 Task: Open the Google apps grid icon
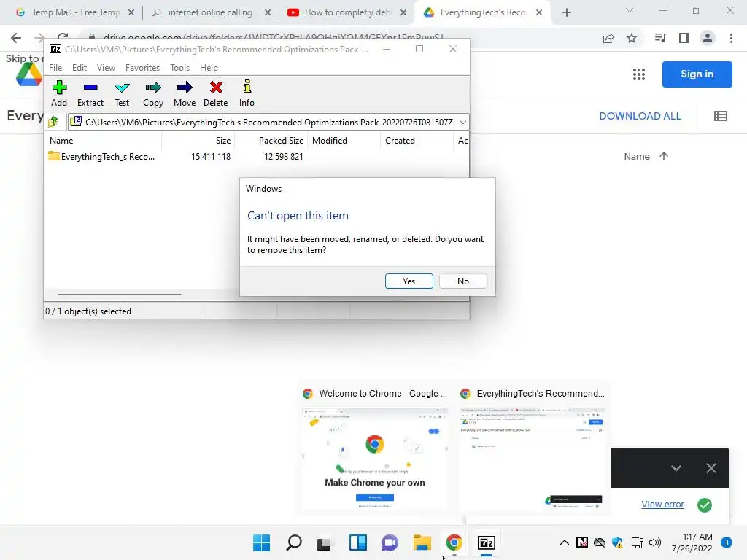[639, 74]
